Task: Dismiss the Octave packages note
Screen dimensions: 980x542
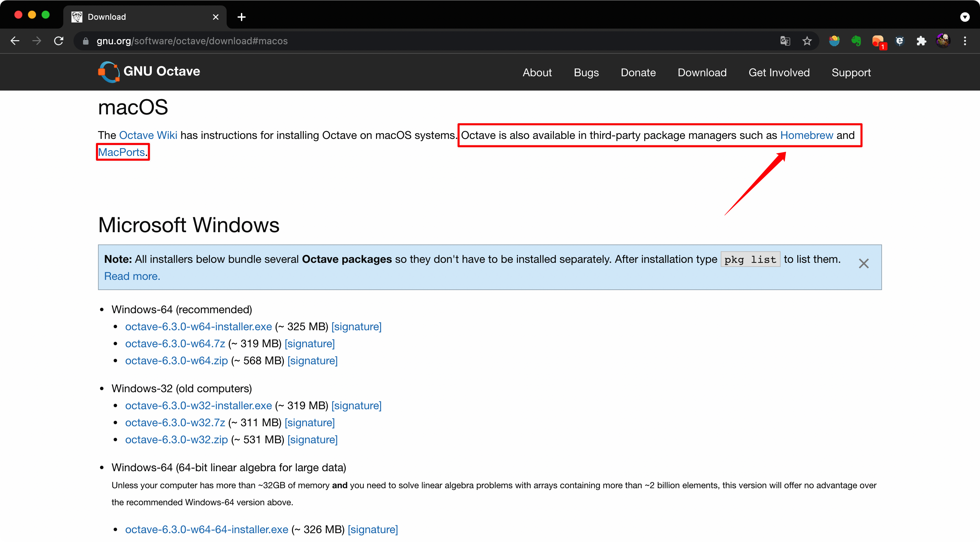Action: click(x=863, y=264)
